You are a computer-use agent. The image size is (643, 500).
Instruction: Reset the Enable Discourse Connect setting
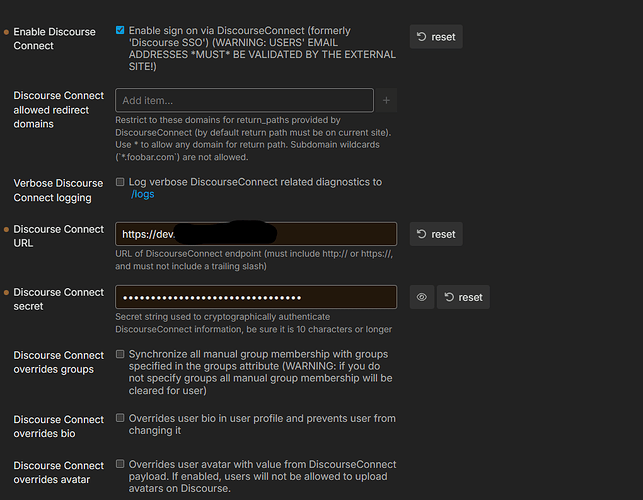(436, 37)
